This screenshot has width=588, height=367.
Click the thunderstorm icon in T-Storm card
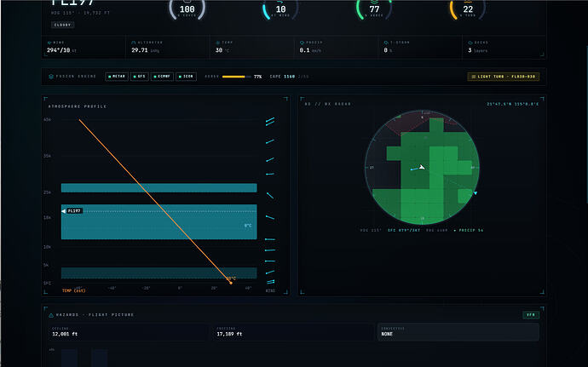coord(386,43)
